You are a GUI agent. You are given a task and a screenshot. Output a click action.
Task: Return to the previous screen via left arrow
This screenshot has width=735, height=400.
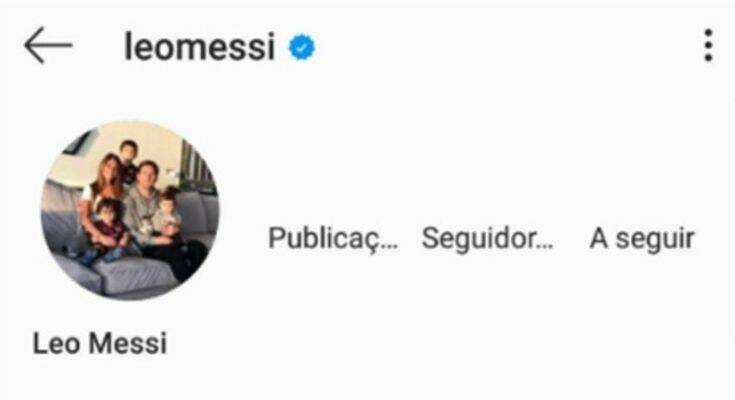48,45
